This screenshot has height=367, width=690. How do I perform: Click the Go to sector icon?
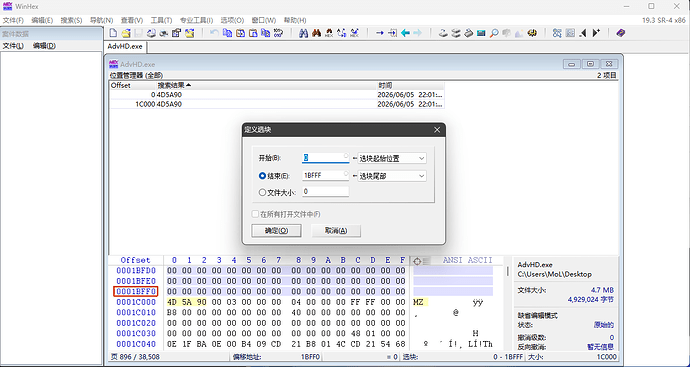pos(393,33)
